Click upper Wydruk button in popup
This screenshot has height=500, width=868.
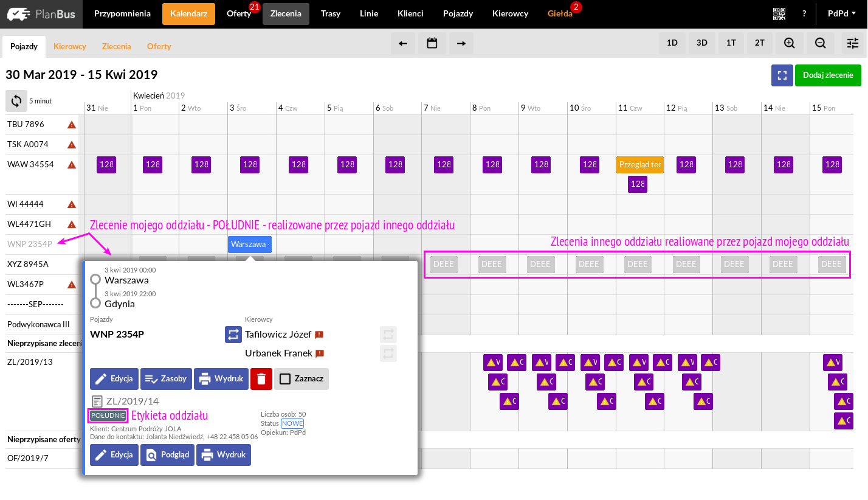tap(221, 379)
